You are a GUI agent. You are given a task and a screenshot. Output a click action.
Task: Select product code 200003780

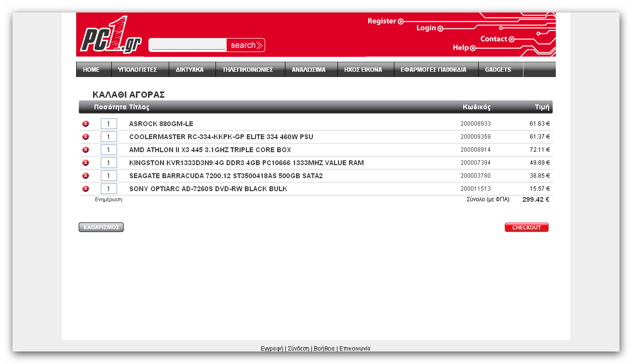475,176
